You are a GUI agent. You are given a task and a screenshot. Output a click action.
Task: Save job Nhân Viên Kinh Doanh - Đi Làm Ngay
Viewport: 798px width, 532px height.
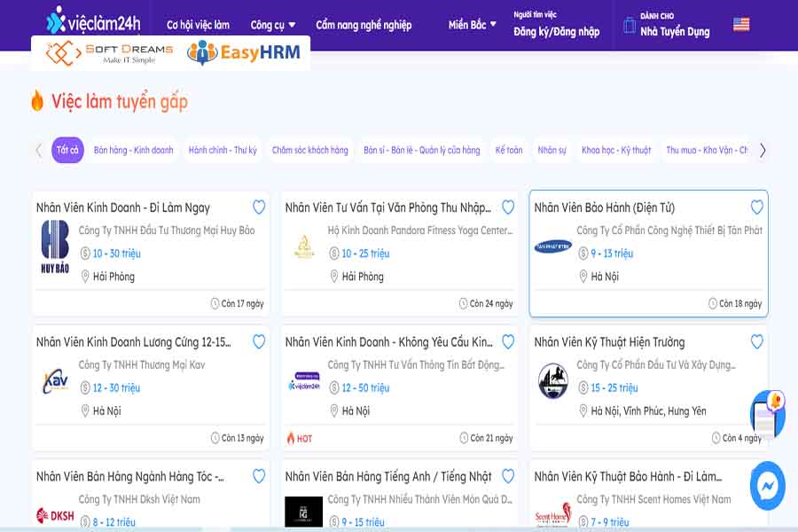point(259,207)
